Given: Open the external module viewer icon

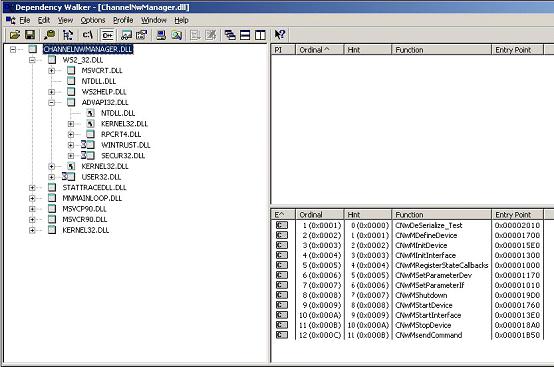Looking at the screenshot, I should (177, 35).
